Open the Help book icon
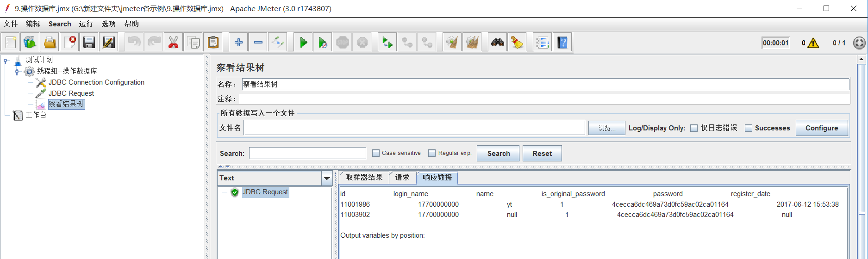Screen dimensions: 868x259 click(x=562, y=43)
